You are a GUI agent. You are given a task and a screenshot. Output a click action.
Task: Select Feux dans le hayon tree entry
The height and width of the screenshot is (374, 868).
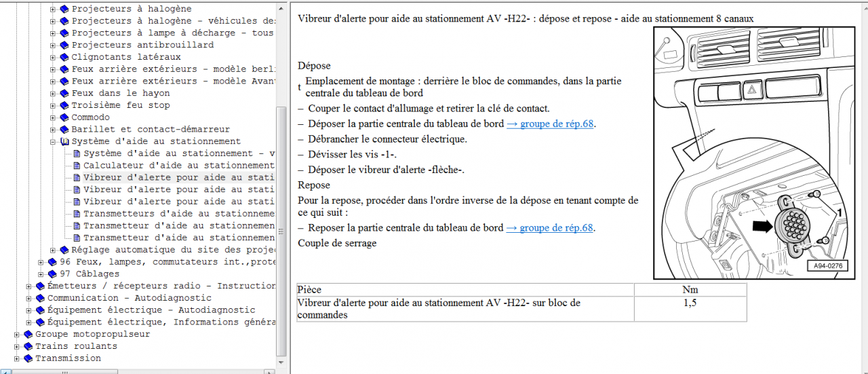120,93
